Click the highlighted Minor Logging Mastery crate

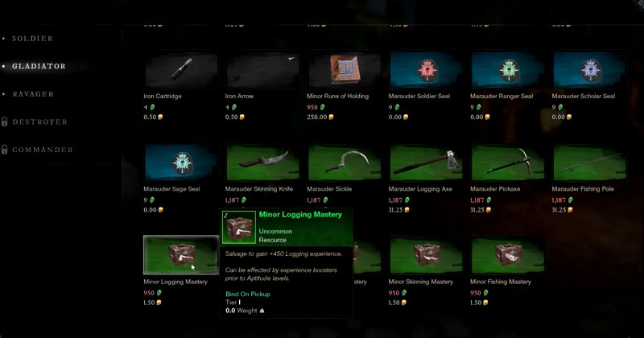point(180,255)
